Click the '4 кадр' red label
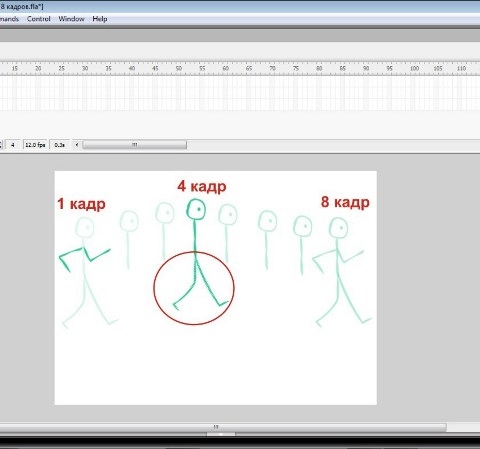This screenshot has width=480, height=449. [x=202, y=186]
